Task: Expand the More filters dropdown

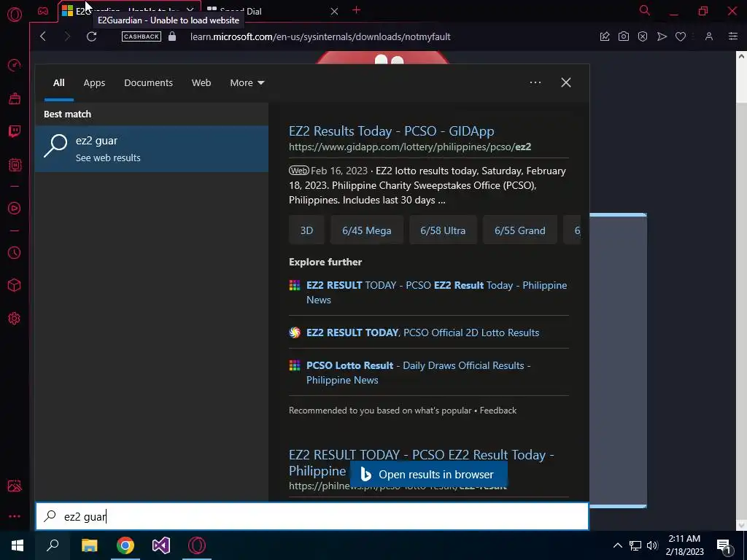Action: pos(247,83)
